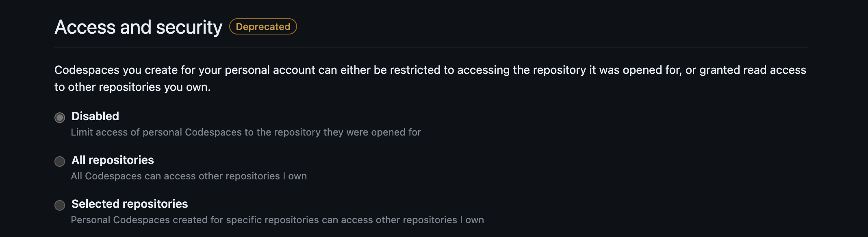868x237 pixels.
Task: Click the Selected repositories description text
Action: 277,220
